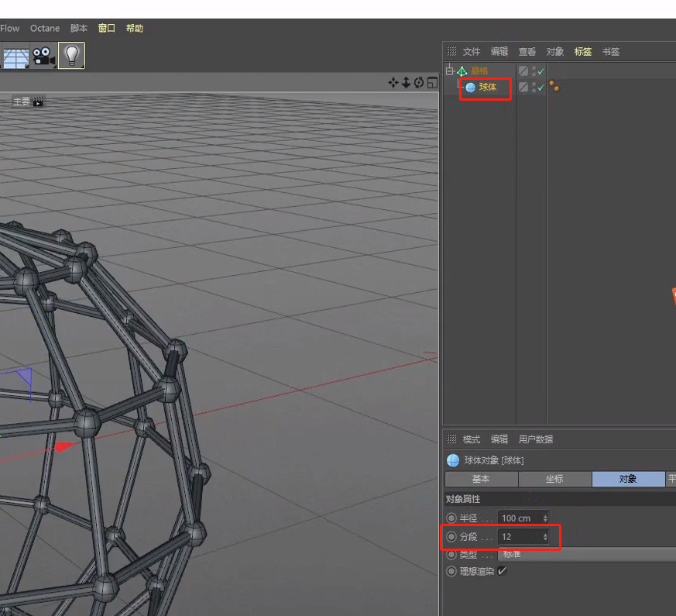Image resolution: width=676 pixels, height=616 pixels.
Task: Collapse the 晶格 tree node
Action: point(450,71)
